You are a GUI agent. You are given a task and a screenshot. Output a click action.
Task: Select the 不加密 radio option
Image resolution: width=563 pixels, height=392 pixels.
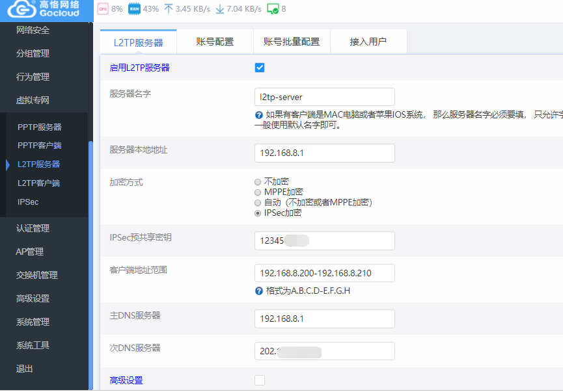(x=258, y=182)
